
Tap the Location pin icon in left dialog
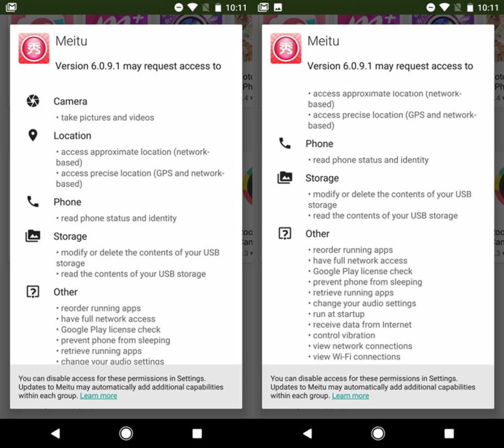[x=33, y=135]
